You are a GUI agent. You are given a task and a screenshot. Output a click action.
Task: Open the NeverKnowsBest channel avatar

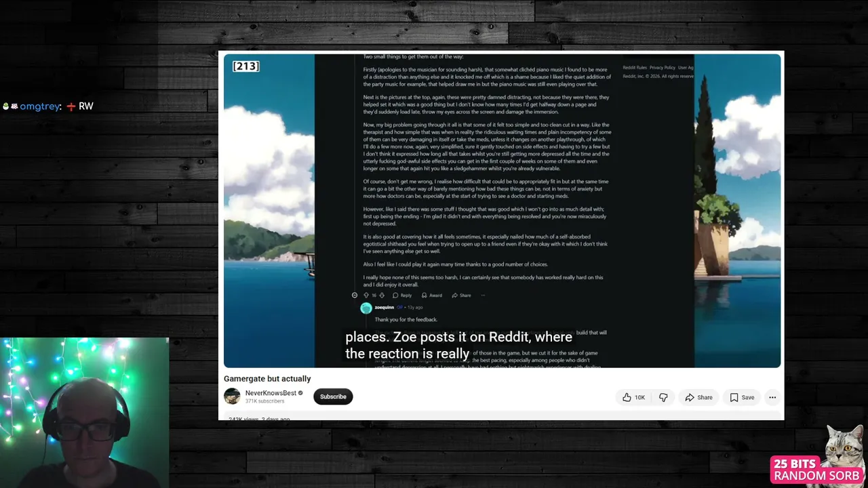(x=232, y=396)
